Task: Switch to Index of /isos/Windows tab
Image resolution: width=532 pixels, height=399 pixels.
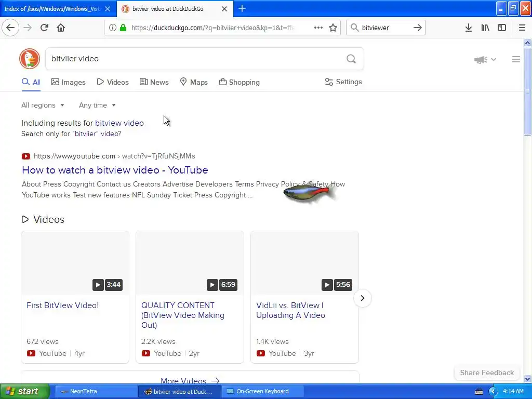Action: pyautogui.click(x=52, y=9)
